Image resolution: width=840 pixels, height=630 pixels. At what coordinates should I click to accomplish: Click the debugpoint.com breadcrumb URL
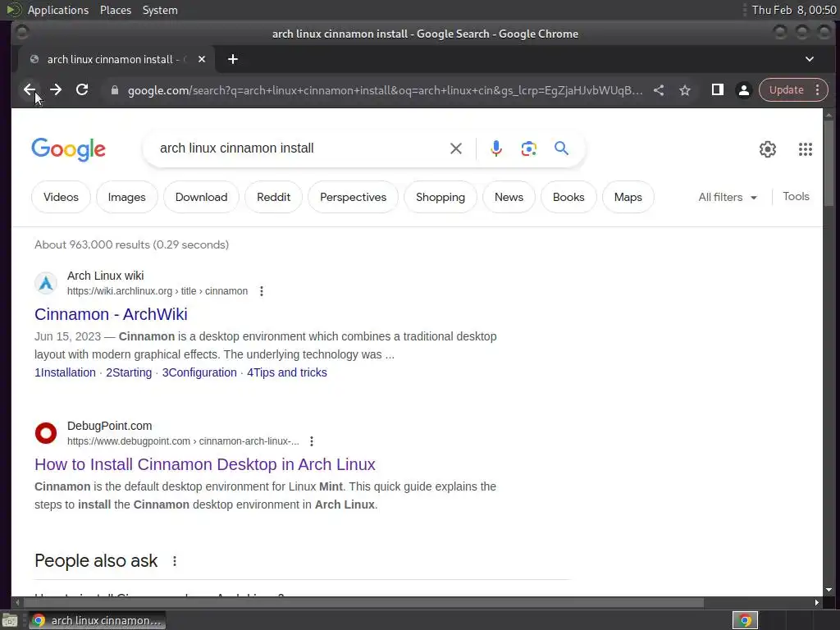(x=183, y=441)
